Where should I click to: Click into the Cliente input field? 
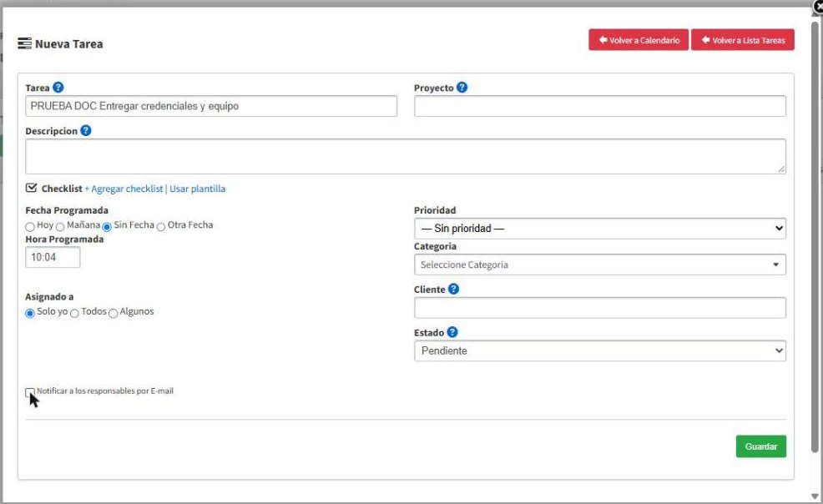pyautogui.click(x=600, y=308)
